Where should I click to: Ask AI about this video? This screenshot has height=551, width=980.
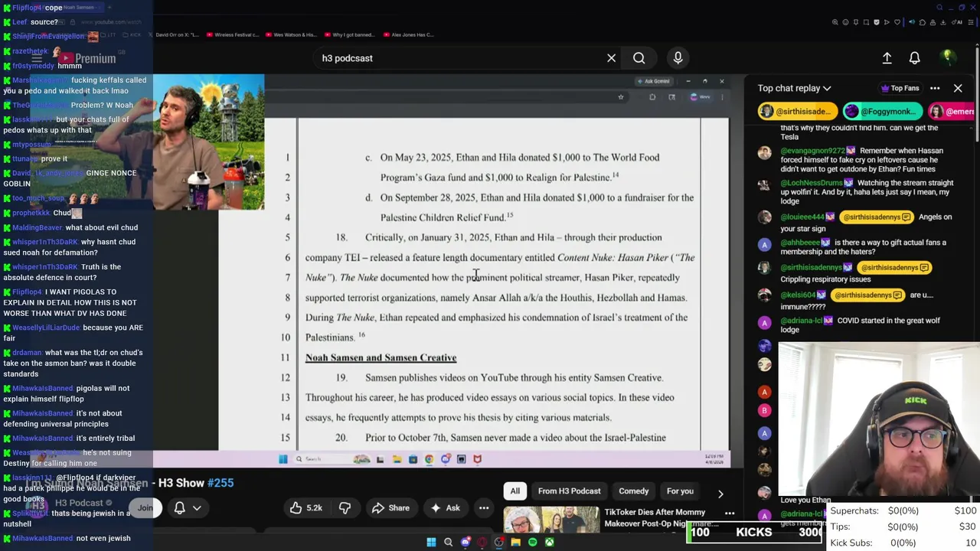pos(445,507)
